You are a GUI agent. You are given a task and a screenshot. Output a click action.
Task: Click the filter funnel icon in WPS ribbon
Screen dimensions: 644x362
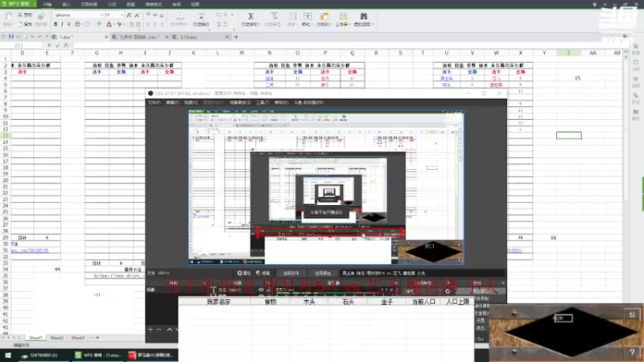pos(274,16)
